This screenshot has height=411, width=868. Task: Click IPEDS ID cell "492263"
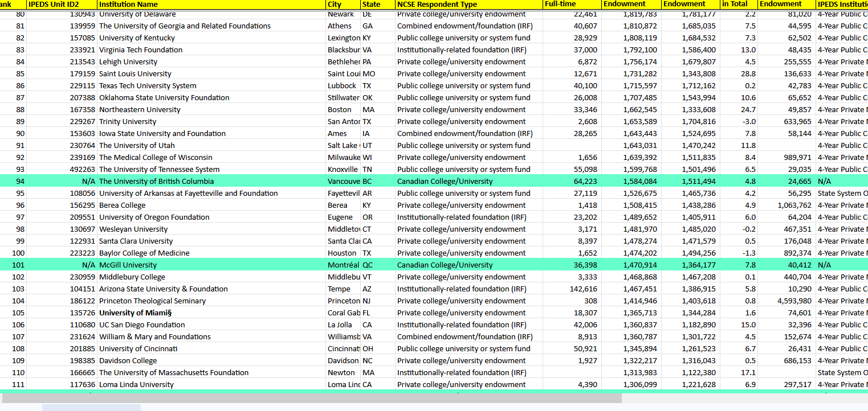[62, 170]
